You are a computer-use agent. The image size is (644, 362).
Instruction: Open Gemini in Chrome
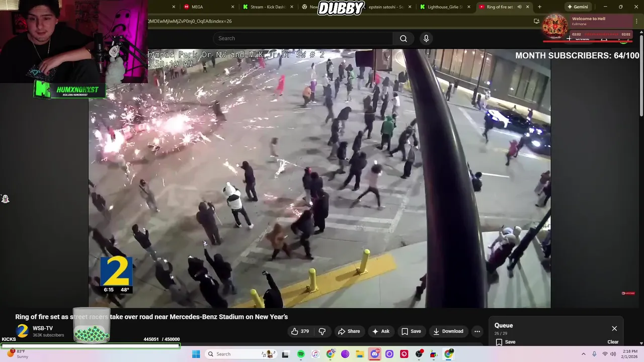[x=577, y=7]
